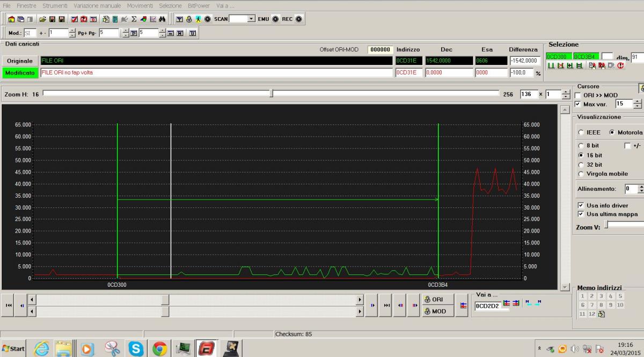
Task: Click the sigma checksum icon
Action: (x=134, y=19)
